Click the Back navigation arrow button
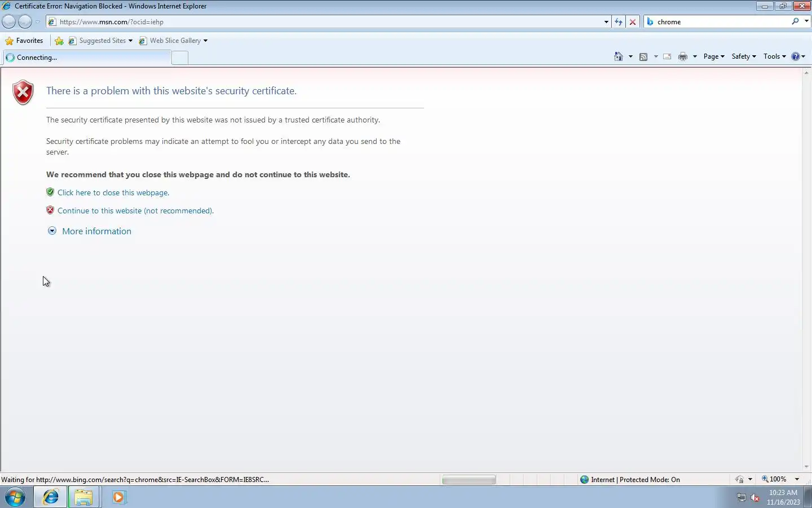 [9, 22]
